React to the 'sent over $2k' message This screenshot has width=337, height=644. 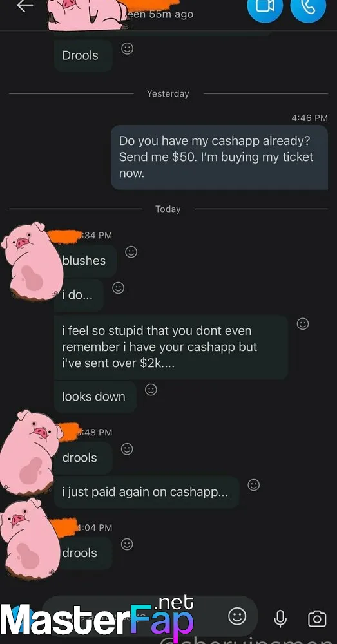click(303, 324)
